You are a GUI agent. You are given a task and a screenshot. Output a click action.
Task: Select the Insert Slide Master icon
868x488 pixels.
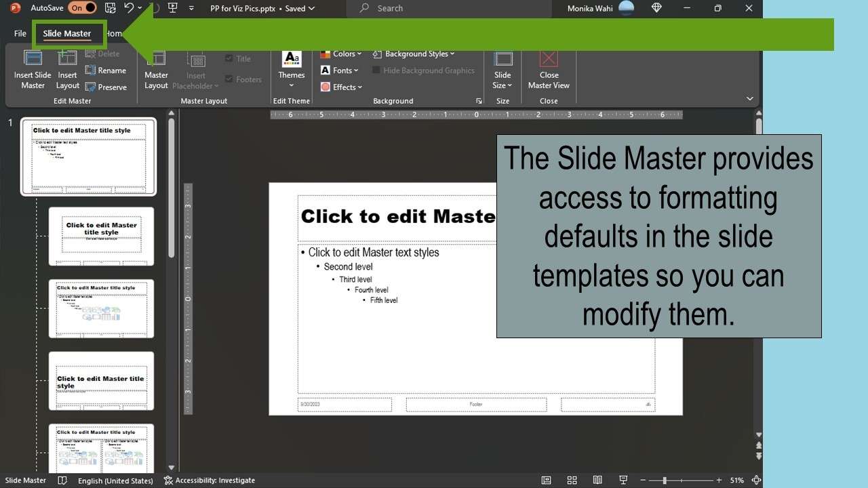pos(32,70)
